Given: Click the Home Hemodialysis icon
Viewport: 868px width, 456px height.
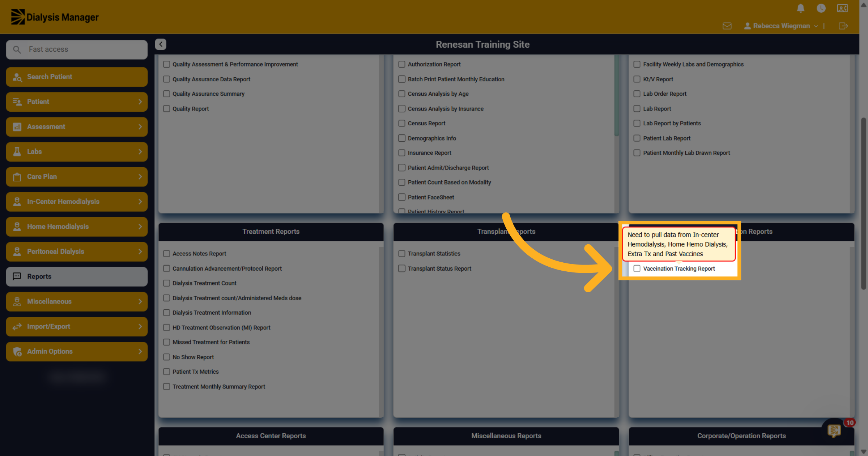Looking at the screenshot, I should (17, 227).
